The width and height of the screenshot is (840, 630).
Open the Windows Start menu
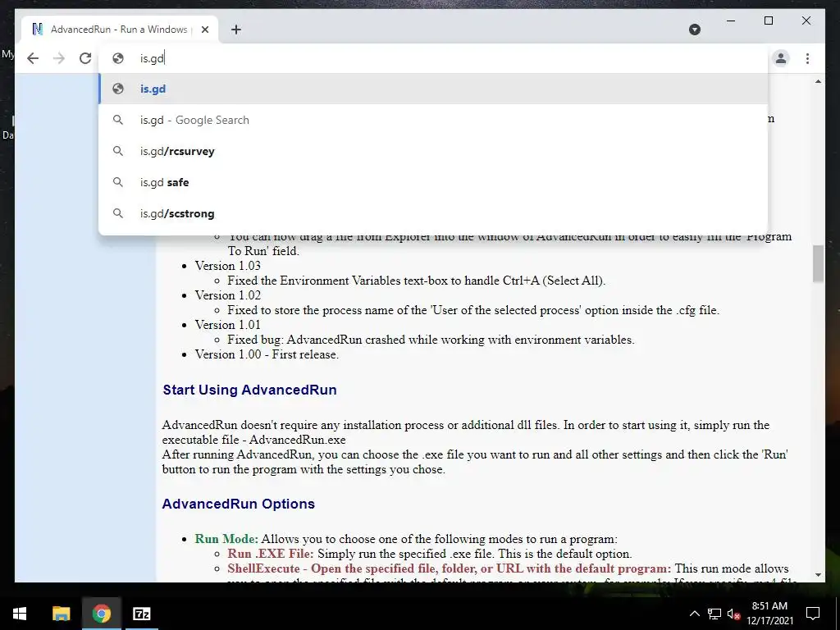(x=20, y=614)
